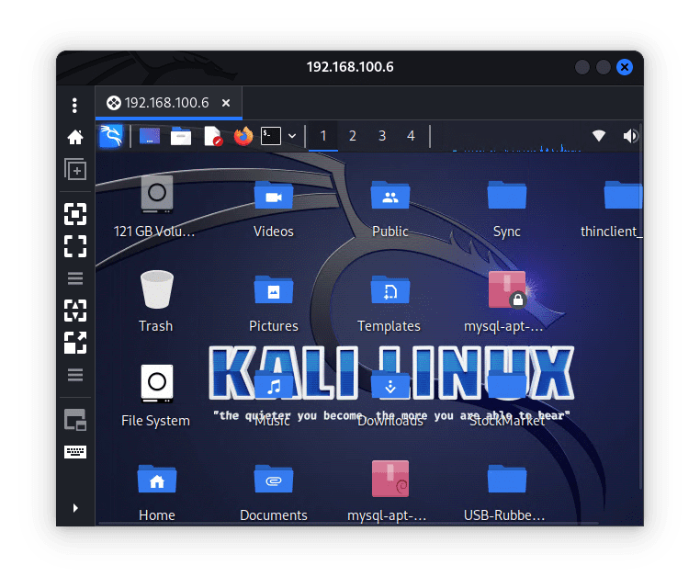Select the Documents folder

[x=274, y=492]
